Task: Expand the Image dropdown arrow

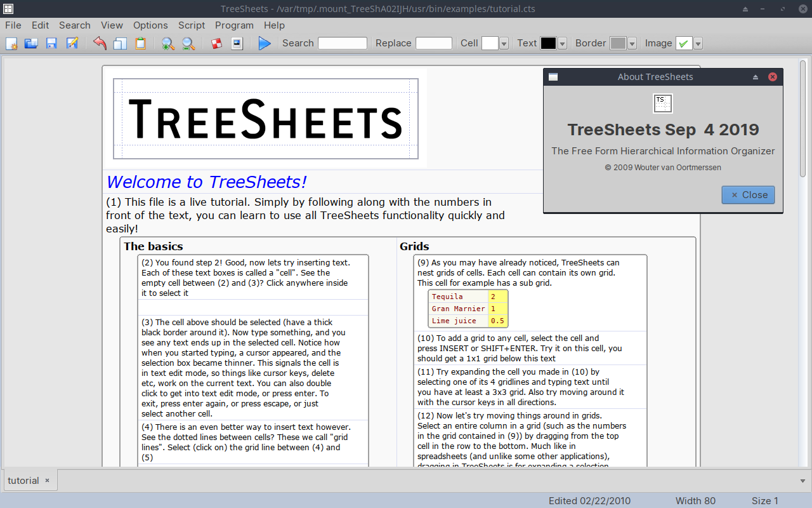Action: [x=698, y=43]
